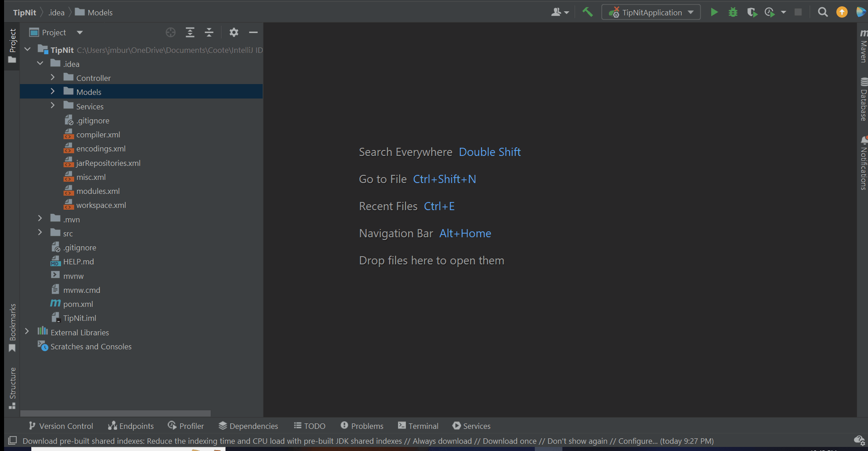Click the Don't show again link
The image size is (868, 451).
click(577, 441)
